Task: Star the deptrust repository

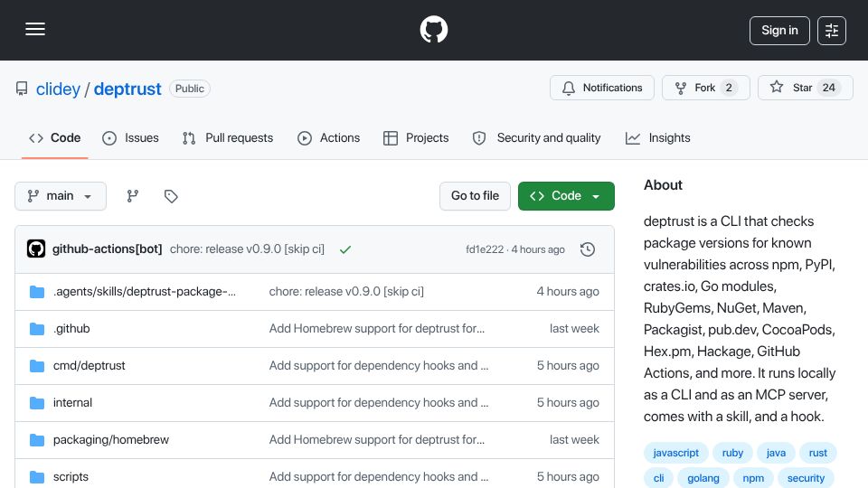Action: [805, 88]
